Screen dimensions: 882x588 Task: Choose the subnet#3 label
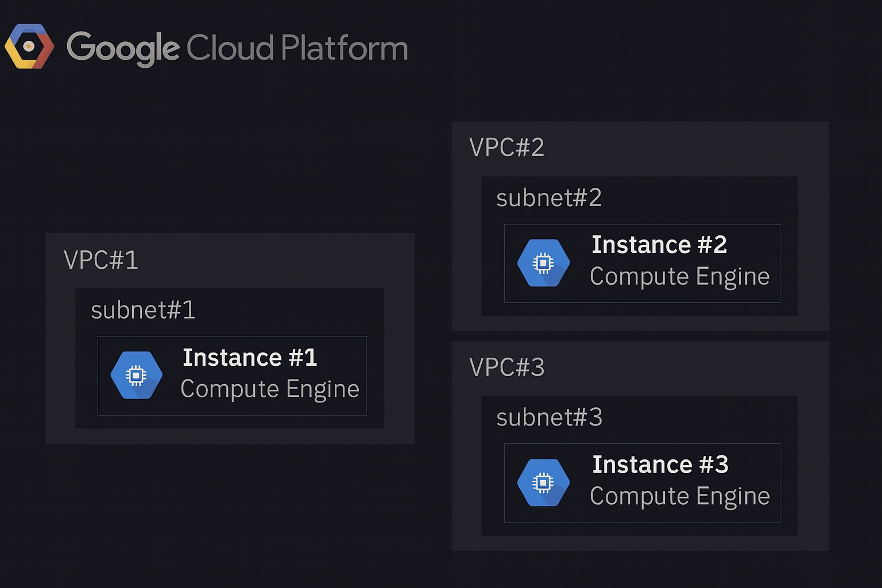point(549,417)
